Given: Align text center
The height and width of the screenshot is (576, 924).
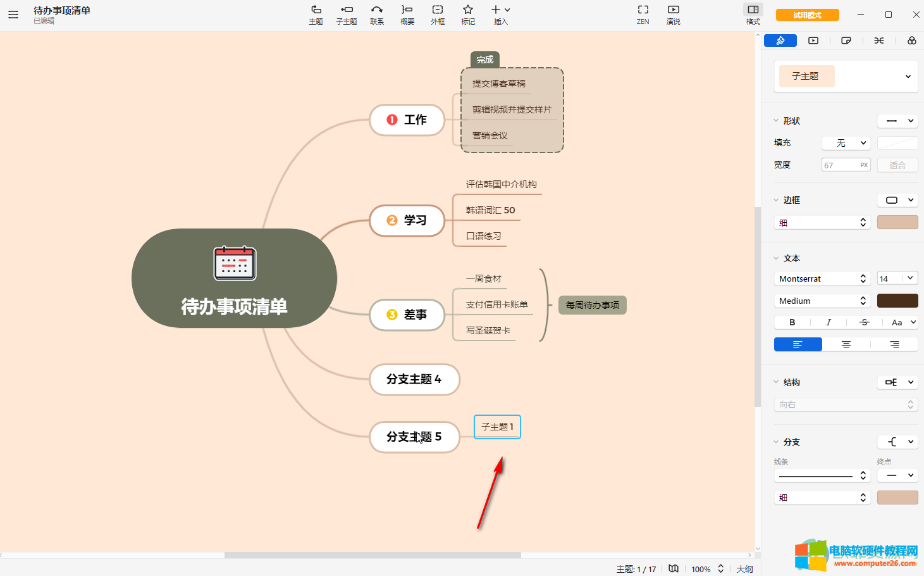Looking at the screenshot, I should point(846,344).
